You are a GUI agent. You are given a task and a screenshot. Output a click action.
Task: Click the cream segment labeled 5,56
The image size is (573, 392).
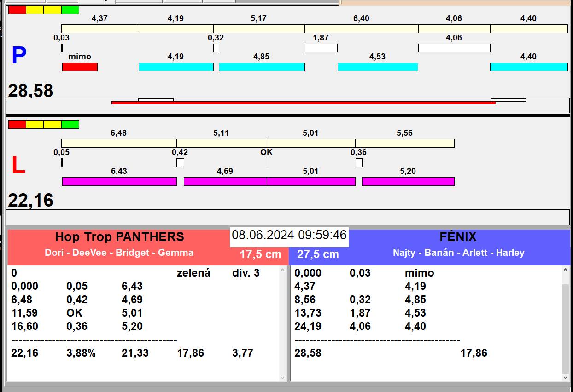click(x=405, y=143)
